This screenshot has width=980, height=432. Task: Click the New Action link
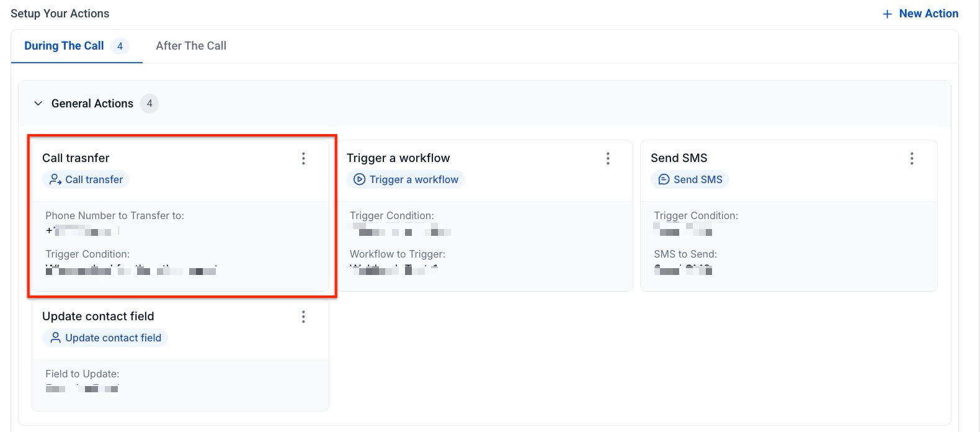tap(928, 14)
